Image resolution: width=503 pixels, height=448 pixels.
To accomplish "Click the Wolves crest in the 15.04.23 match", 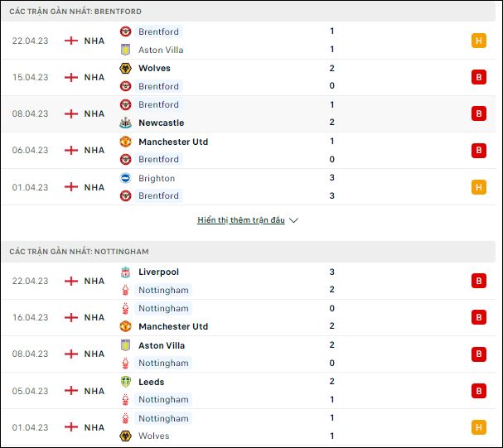I will point(125,68).
